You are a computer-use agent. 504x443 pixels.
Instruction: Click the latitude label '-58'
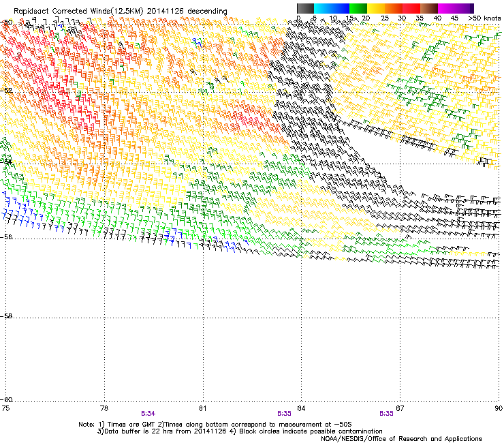pyautogui.click(x=6, y=316)
